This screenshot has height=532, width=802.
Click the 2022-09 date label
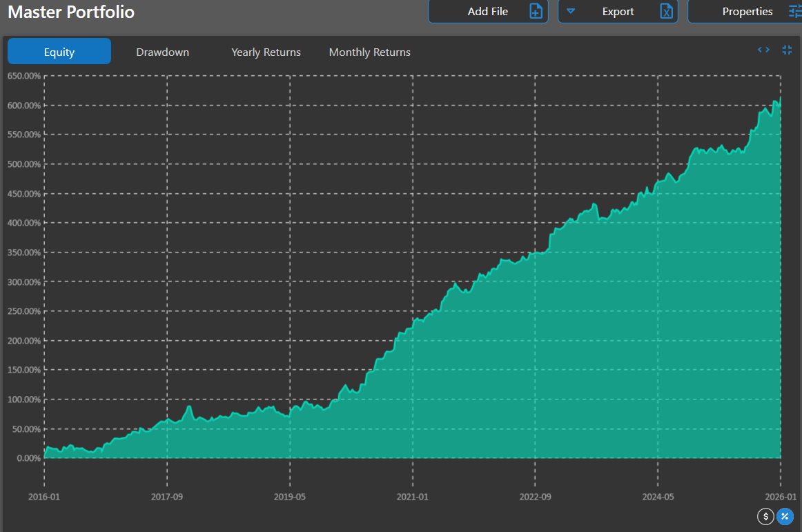point(535,497)
